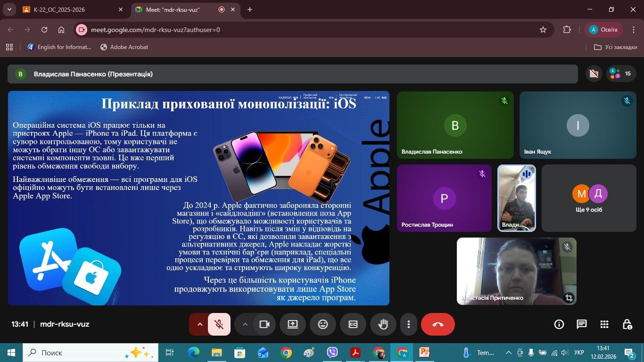
Task: Open Viber from taskbar
Action: pyautogui.click(x=332, y=353)
